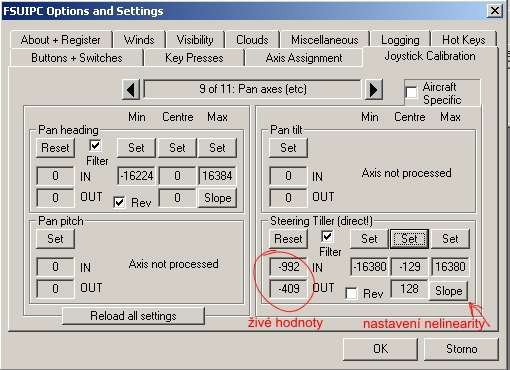This screenshot has width=510, height=370.
Task: Open the Axis Assignment tab
Action: pyautogui.click(x=304, y=58)
